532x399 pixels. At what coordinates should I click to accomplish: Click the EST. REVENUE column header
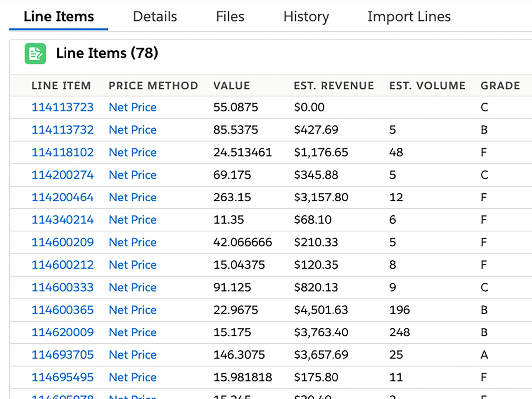[334, 86]
